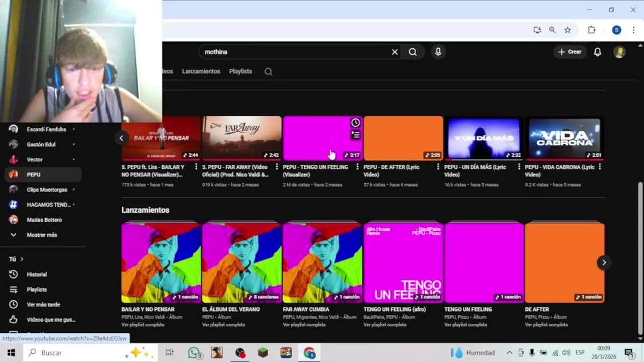View full playlist under TENGO UN FEELING (afro)
The image size is (644, 362).
385,325
